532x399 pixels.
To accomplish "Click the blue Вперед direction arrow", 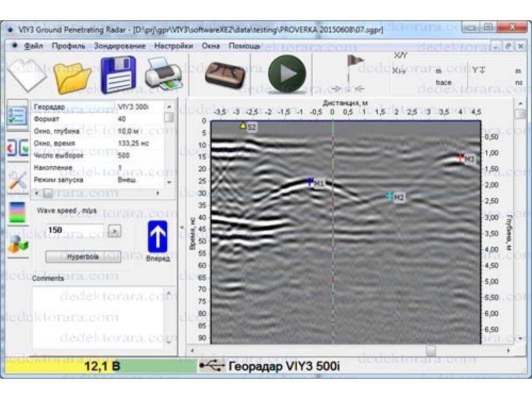I will point(158,237).
